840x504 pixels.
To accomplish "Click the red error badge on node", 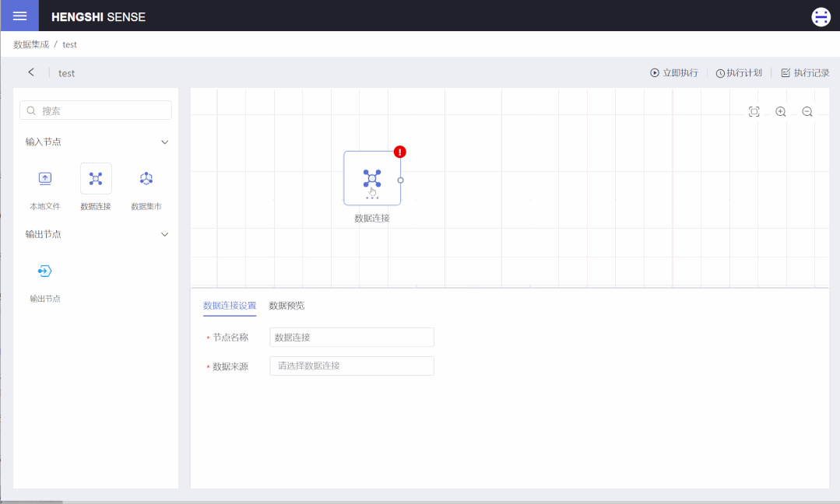I will 399,152.
